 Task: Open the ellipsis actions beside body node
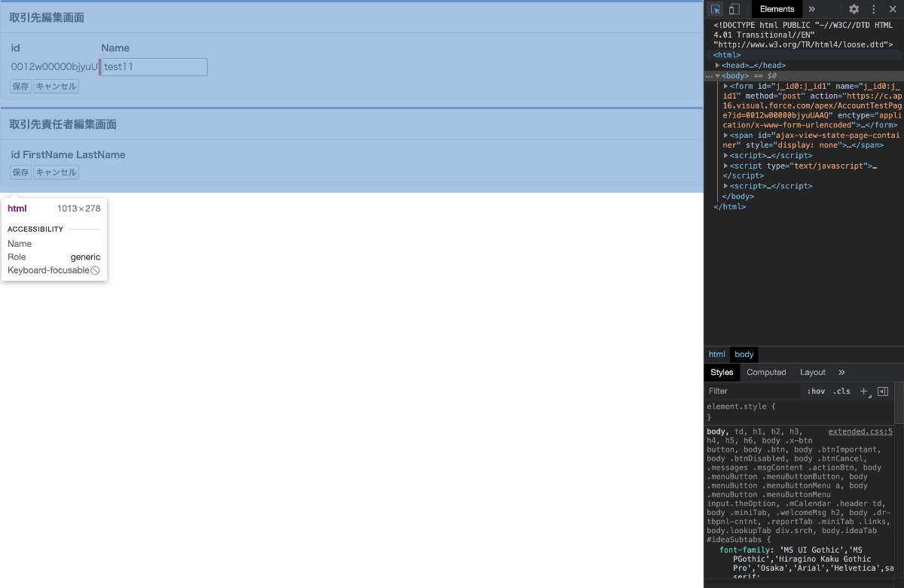[x=709, y=76]
